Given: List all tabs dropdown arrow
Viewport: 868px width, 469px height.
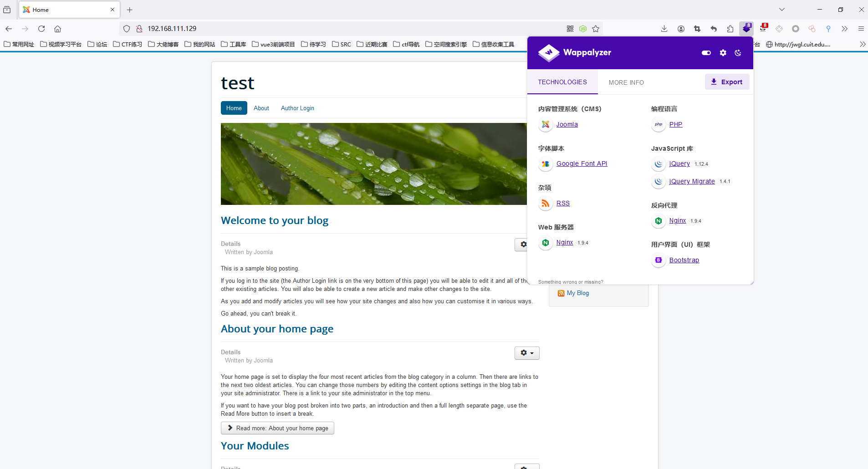Looking at the screenshot, I should [781, 10].
